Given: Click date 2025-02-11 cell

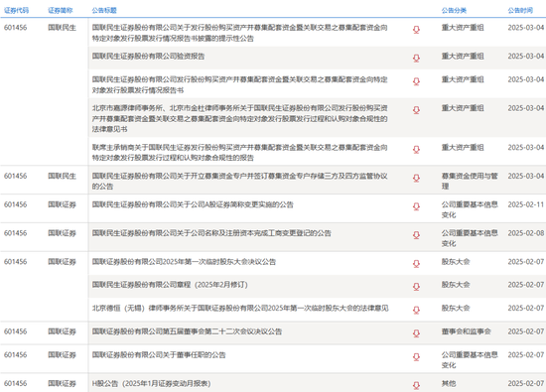Looking at the screenshot, I should pos(526,204).
